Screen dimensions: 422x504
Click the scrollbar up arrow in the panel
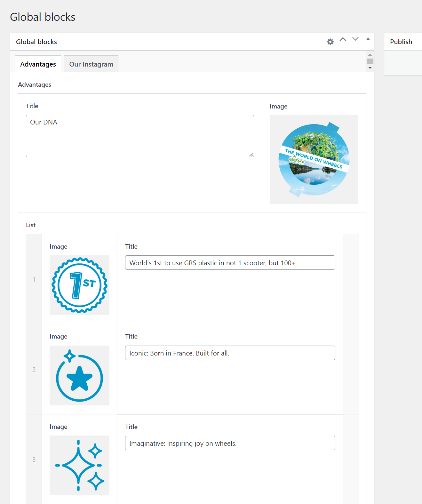[370, 55]
